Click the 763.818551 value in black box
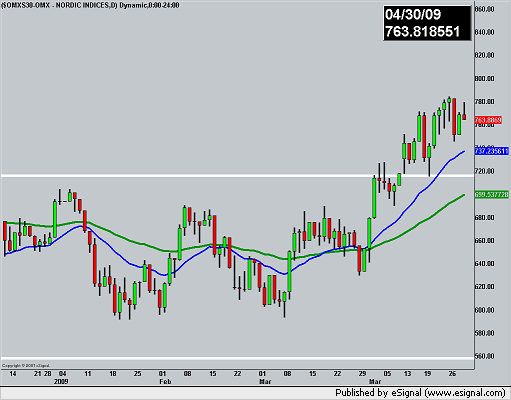Screen dimensions: 511x400 pos(423,31)
